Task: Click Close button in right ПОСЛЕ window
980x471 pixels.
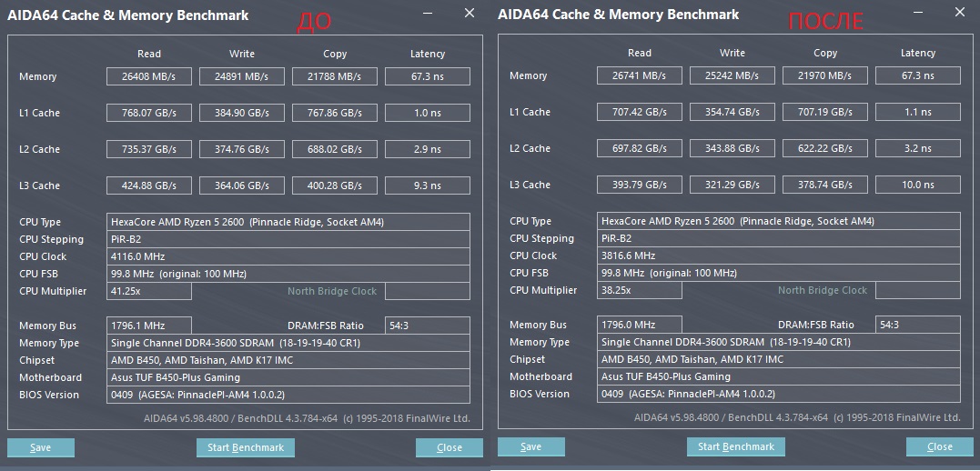Action: [940, 446]
